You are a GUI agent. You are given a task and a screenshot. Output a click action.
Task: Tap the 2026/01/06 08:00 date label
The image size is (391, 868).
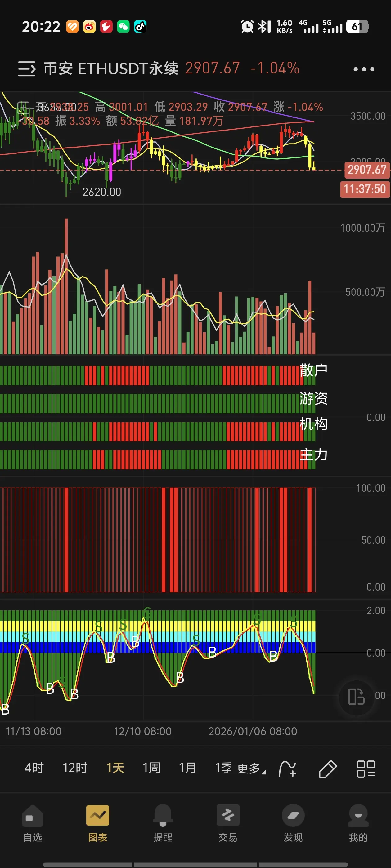[x=253, y=732]
